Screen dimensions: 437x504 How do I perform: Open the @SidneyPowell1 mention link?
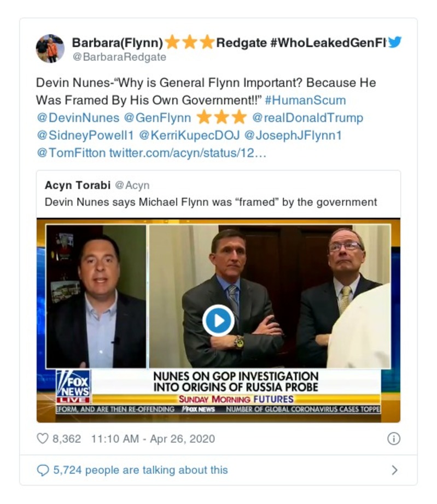pos(84,135)
